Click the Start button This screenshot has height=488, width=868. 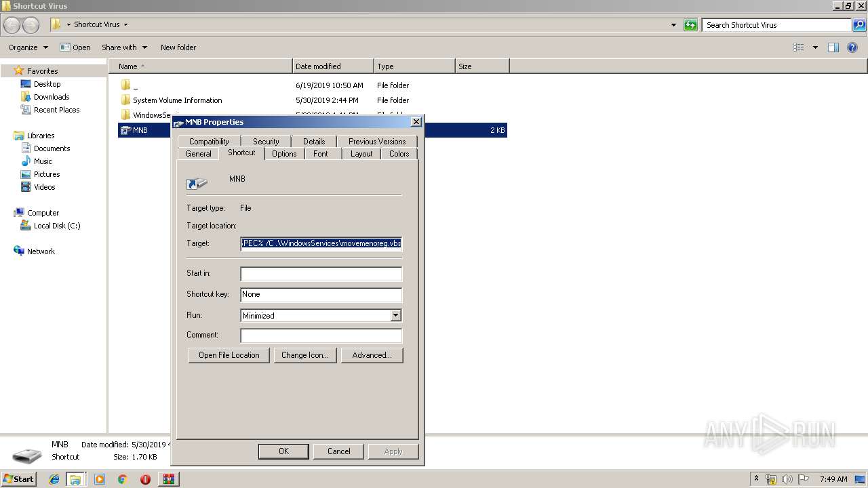(18, 479)
